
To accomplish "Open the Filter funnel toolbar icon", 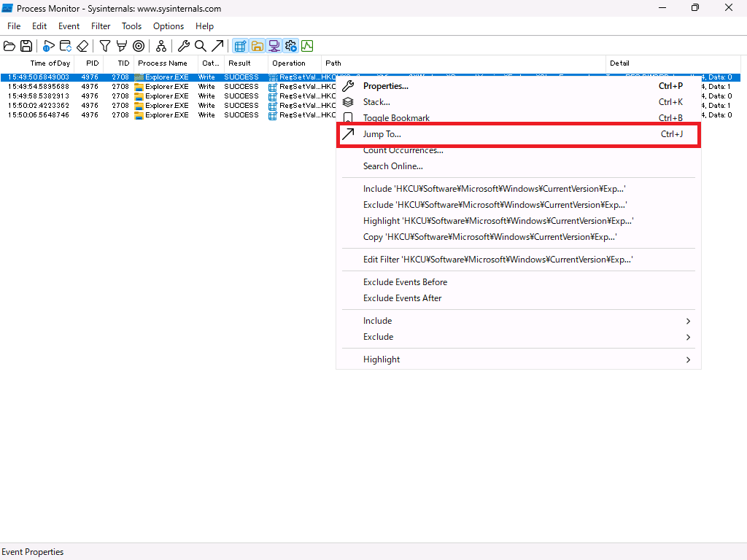I will pyautogui.click(x=105, y=46).
